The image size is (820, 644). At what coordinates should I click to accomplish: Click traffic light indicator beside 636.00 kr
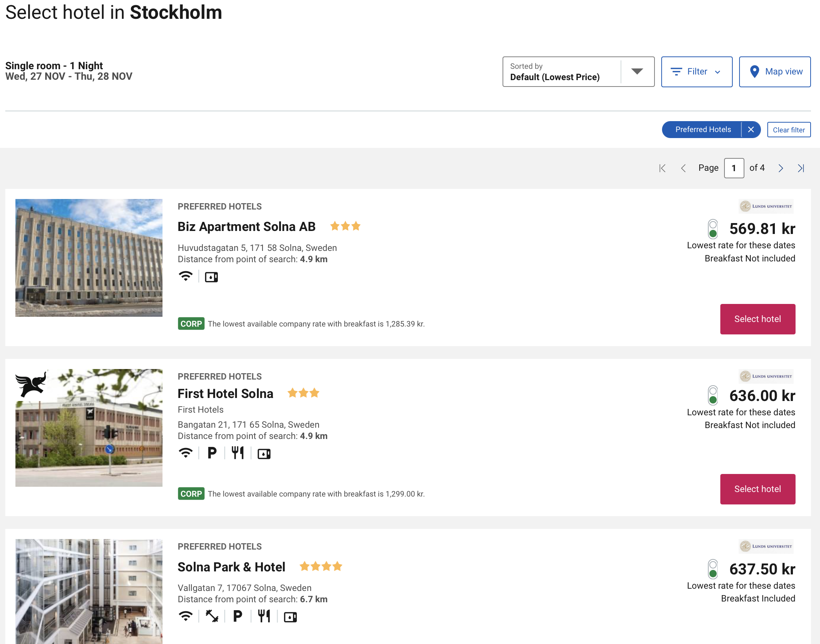[x=712, y=395]
